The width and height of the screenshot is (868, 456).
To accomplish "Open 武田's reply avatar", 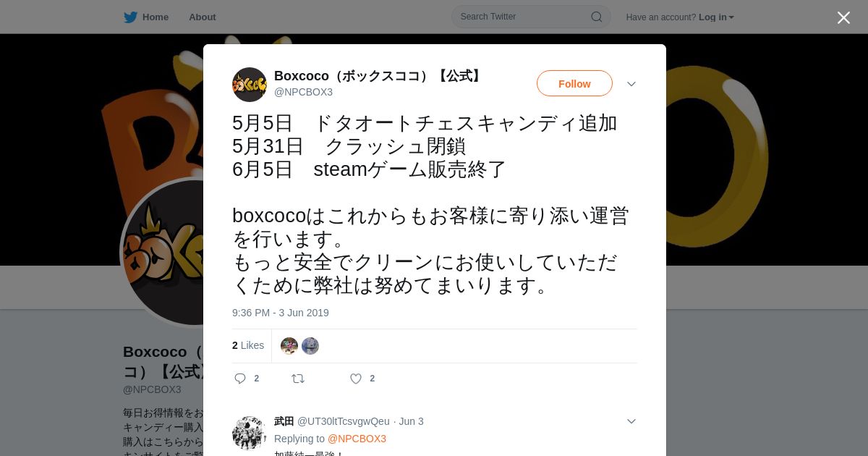I will pos(250,433).
